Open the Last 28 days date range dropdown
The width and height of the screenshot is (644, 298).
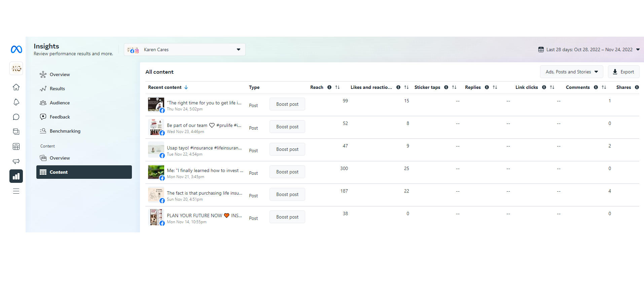pyautogui.click(x=589, y=49)
